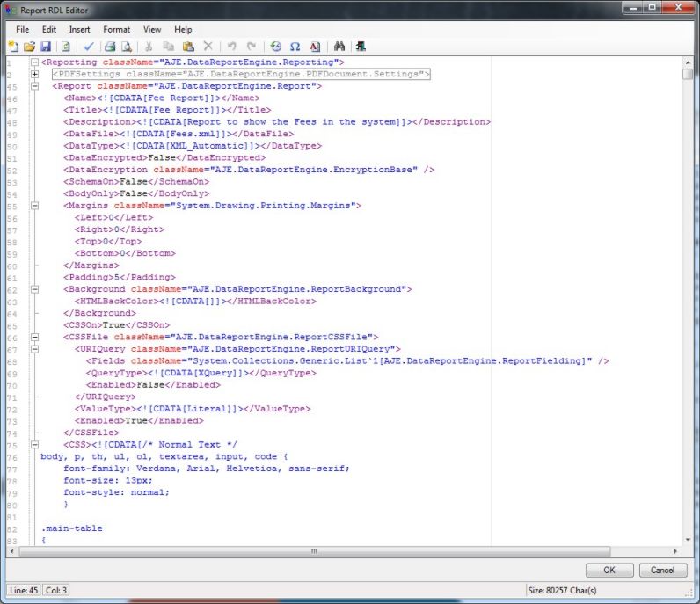Click the horizontal scrollbar thumb

pyautogui.click(x=313, y=551)
